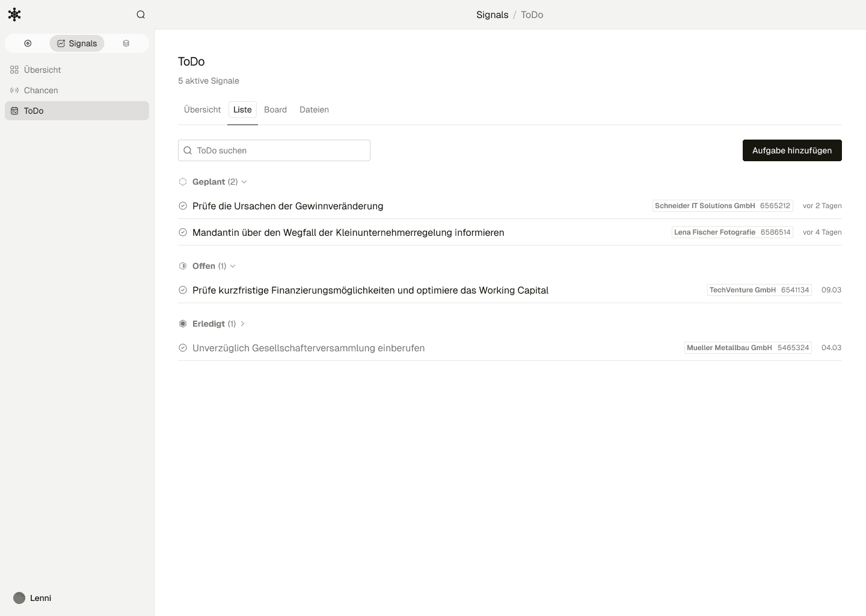The height and width of the screenshot is (616, 866).
Task: Click the Übersicht grid icon in sidebar
Action: 14,70
